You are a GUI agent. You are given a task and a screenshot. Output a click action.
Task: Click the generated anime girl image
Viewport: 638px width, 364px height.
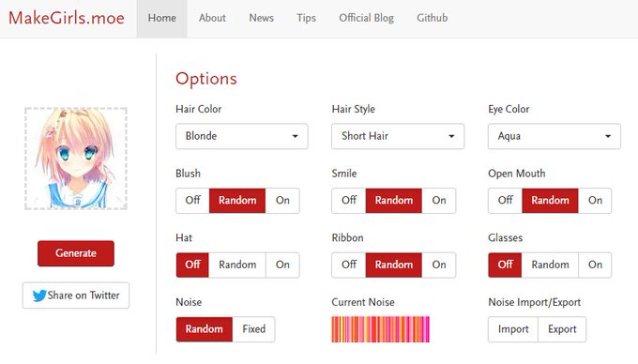pyautogui.click(x=76, y=159)
